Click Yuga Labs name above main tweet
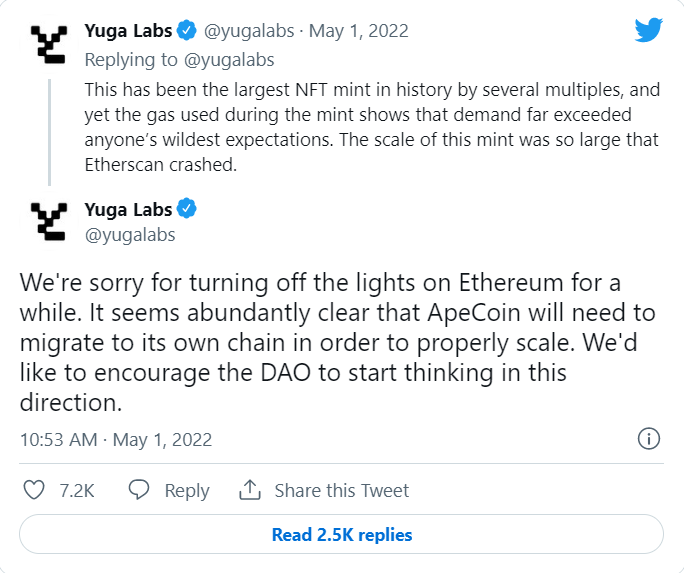 pyautogui.click(x=128, y=209)
